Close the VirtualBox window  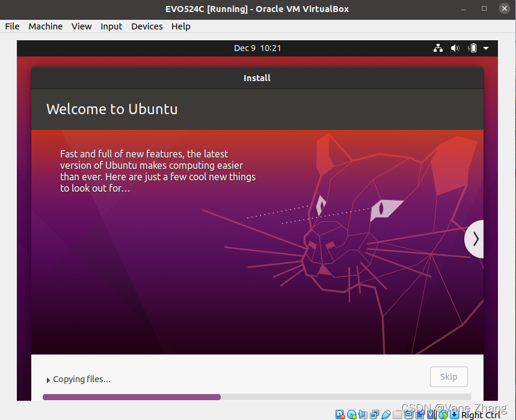point(504,8)
